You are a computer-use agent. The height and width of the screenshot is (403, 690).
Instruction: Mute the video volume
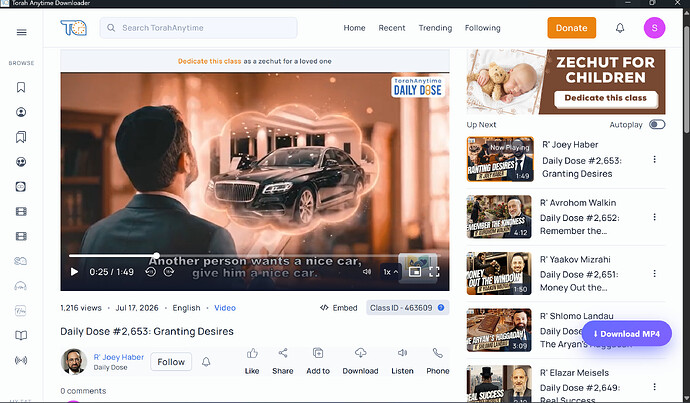367,272
